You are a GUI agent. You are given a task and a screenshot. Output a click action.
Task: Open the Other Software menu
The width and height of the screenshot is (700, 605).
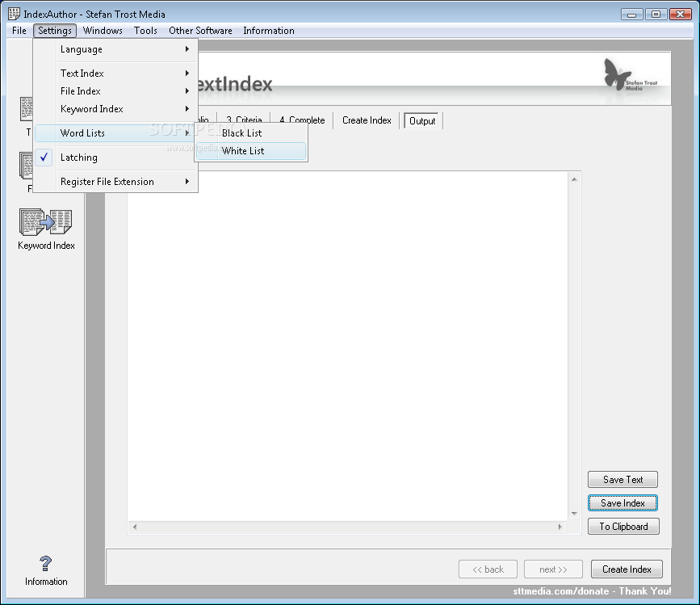[x=200, y=31]
